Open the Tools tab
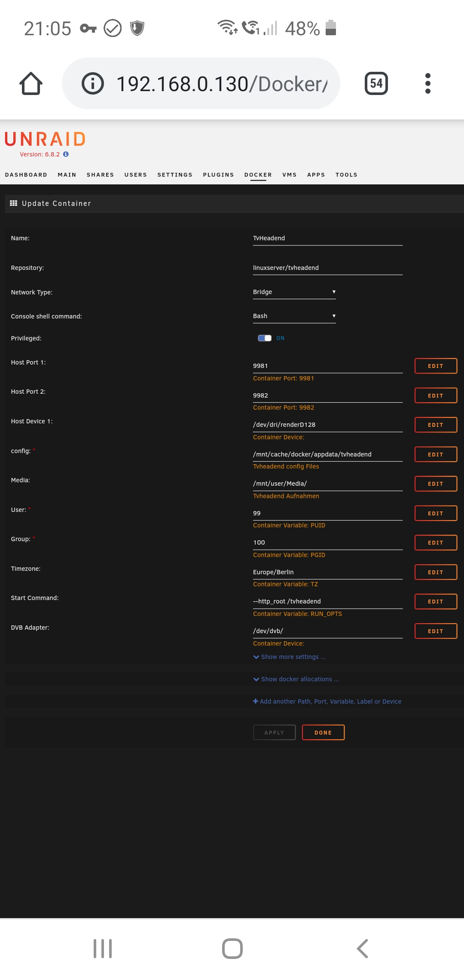464x980 pixels. click(347, 175)
